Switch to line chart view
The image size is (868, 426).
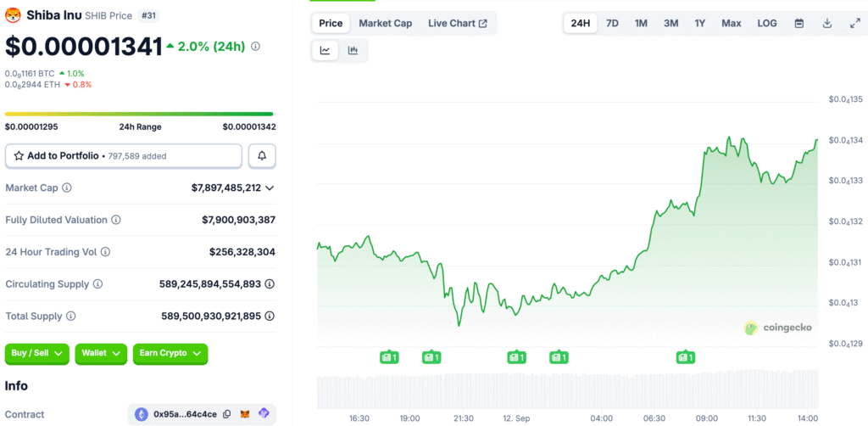click(x=325, y=50)
